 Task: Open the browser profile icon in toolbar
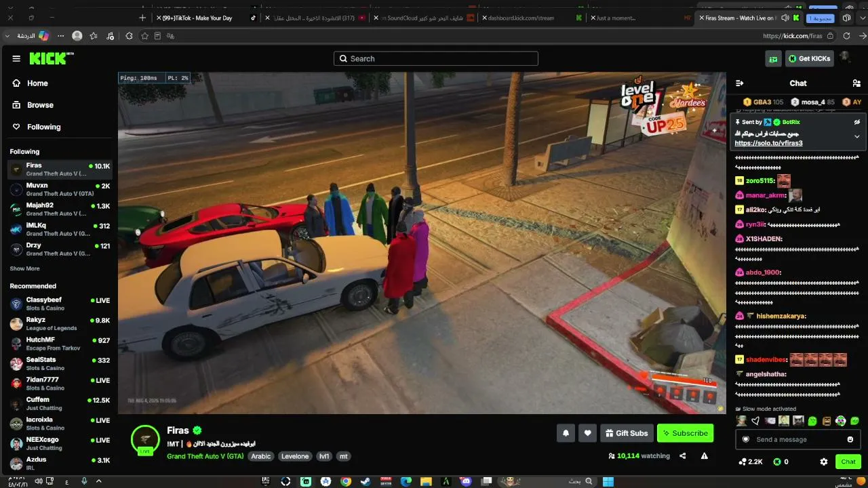[x=77, y=36]
